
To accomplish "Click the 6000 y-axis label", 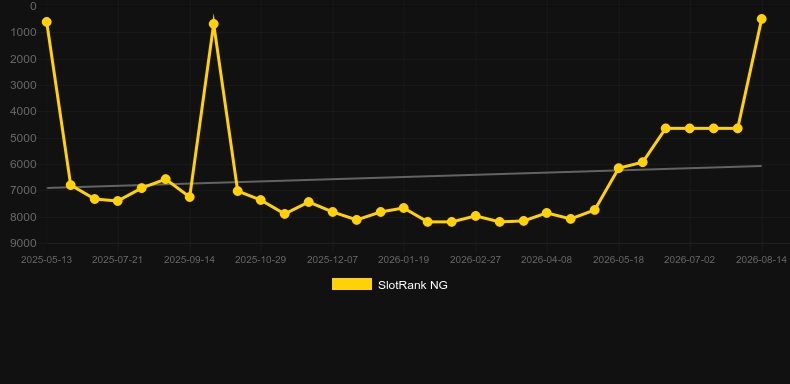I will coord(24,164).
